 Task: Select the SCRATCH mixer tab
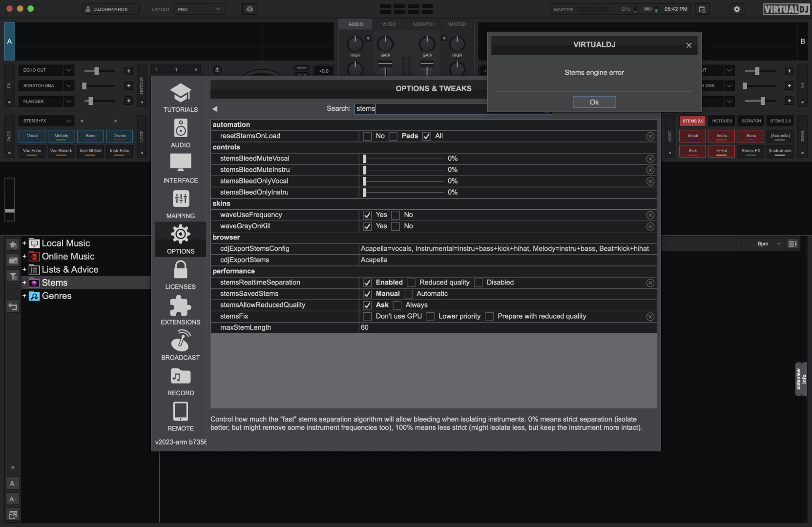click(423, 24)
